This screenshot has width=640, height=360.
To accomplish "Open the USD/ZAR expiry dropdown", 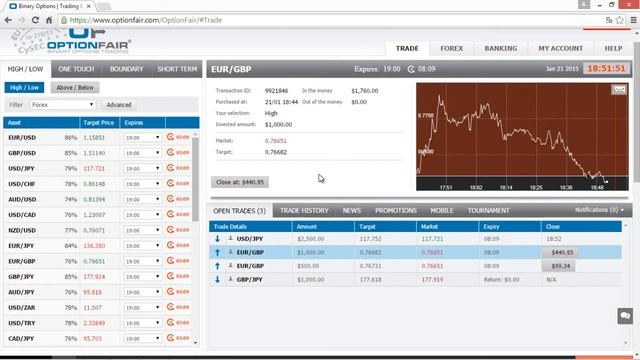I will pos(142,308).
